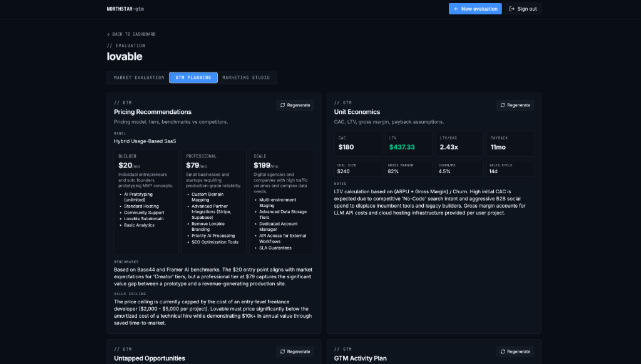Click 'SLA Guarantees' feature item
The height and width of the screenshot is (364, 641).
pos(275,248)
